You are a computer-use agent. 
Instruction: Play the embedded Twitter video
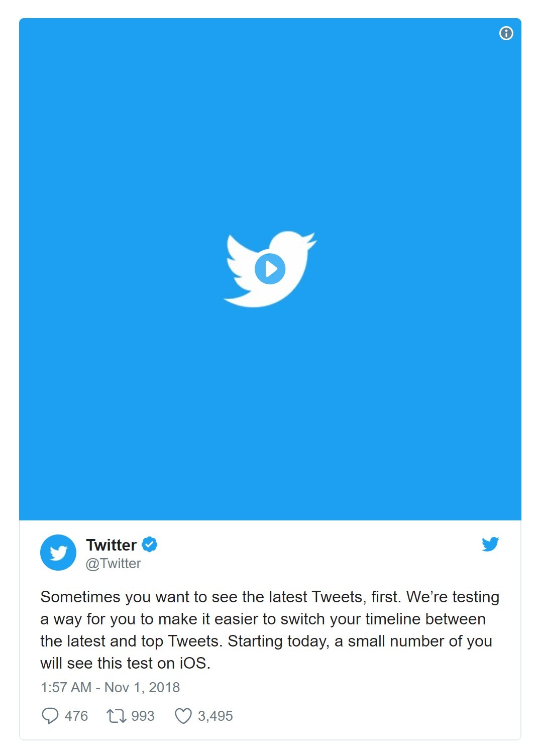point(270,269)
